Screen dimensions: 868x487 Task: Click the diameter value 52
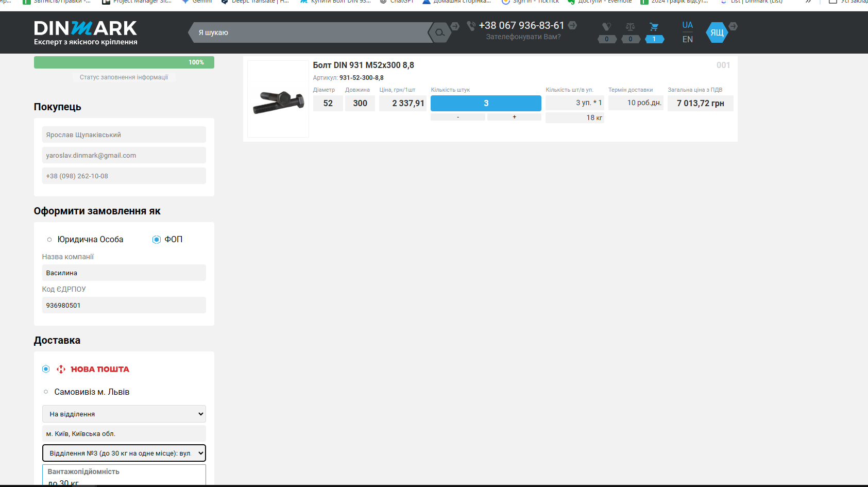(328, 103)
